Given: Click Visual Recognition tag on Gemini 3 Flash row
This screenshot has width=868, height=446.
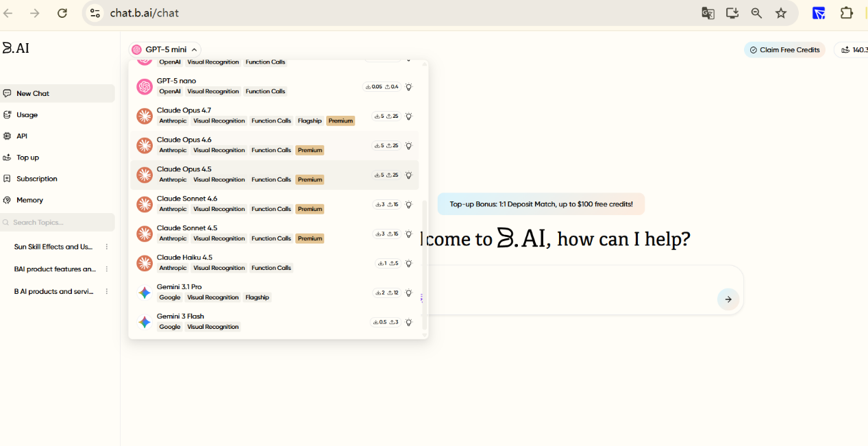Looking at the screenshot, I should 213,327.
